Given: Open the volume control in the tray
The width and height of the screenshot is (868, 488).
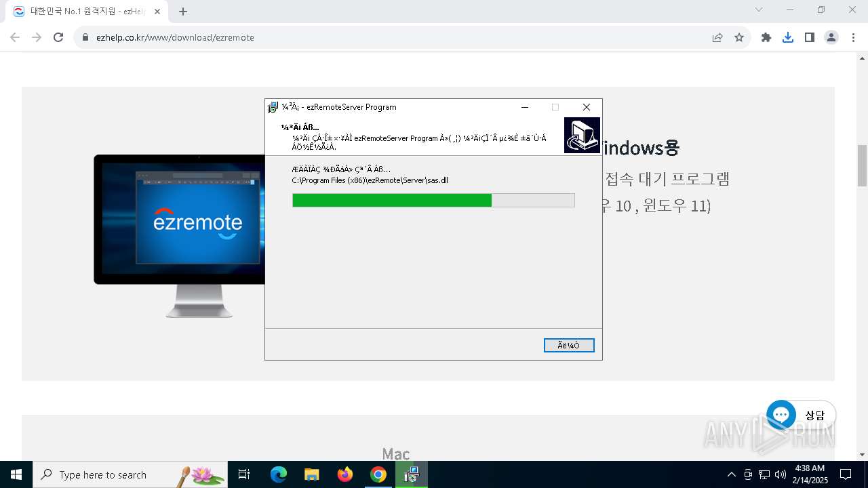Looking at the screenshot, I should (780, 474).
